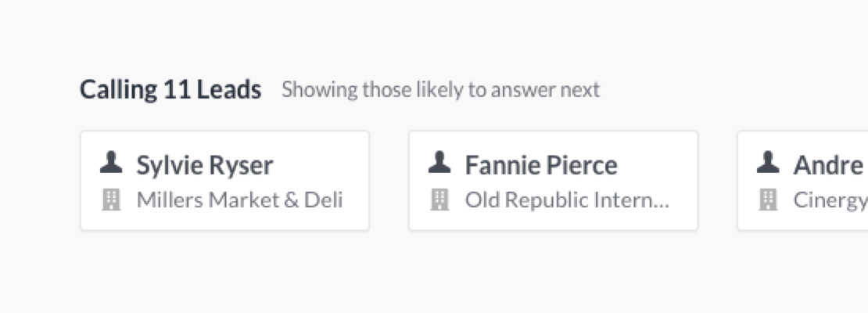Click the truncated Old Republic Intern… company name
The image size is (868, 313).
coord(568,200)
